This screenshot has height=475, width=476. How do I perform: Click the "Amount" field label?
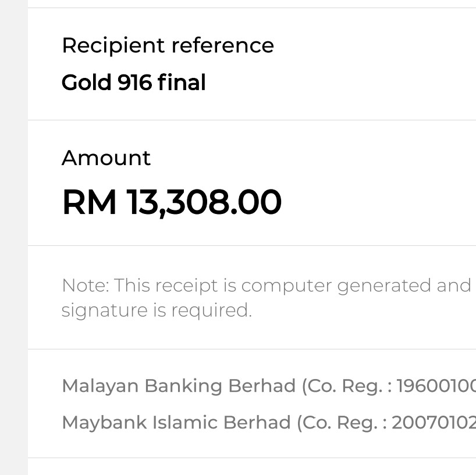click(106, 158)
